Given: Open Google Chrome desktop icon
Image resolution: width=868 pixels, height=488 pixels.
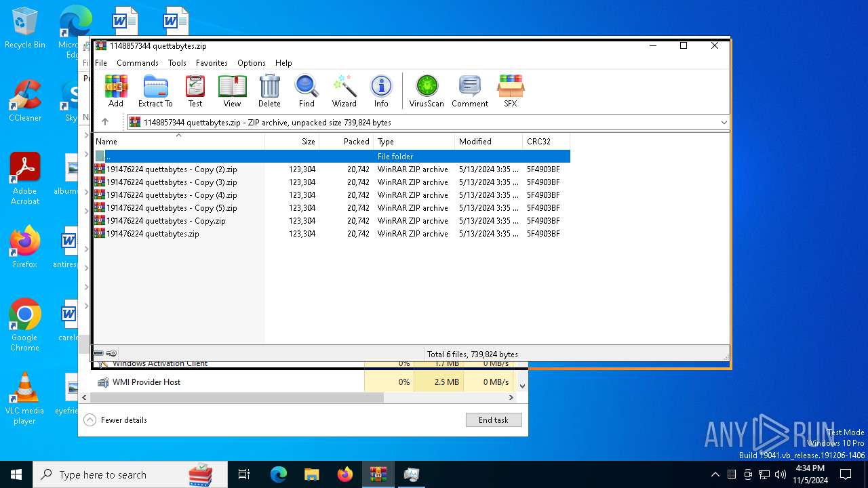Looking at the screenshot, I should pos(25,325).
